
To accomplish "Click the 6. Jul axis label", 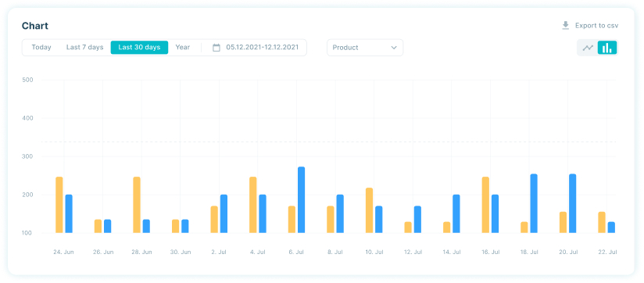I will 296,252.
